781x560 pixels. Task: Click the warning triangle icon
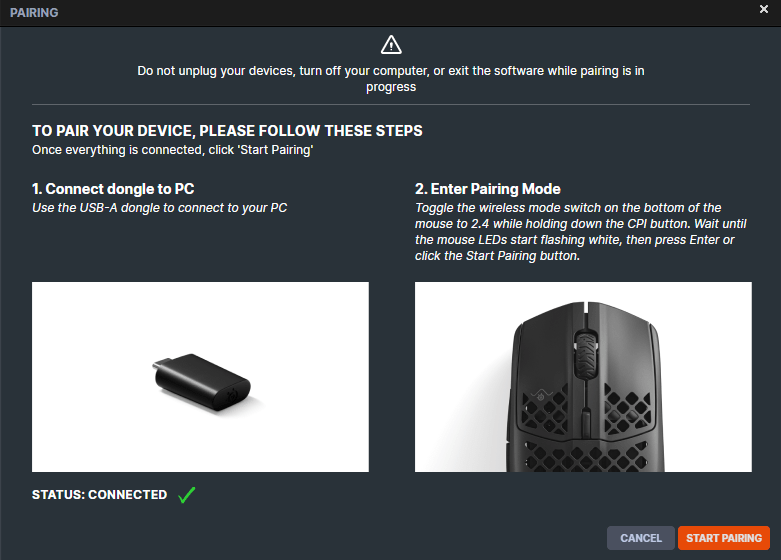click(x=391, y=45)
